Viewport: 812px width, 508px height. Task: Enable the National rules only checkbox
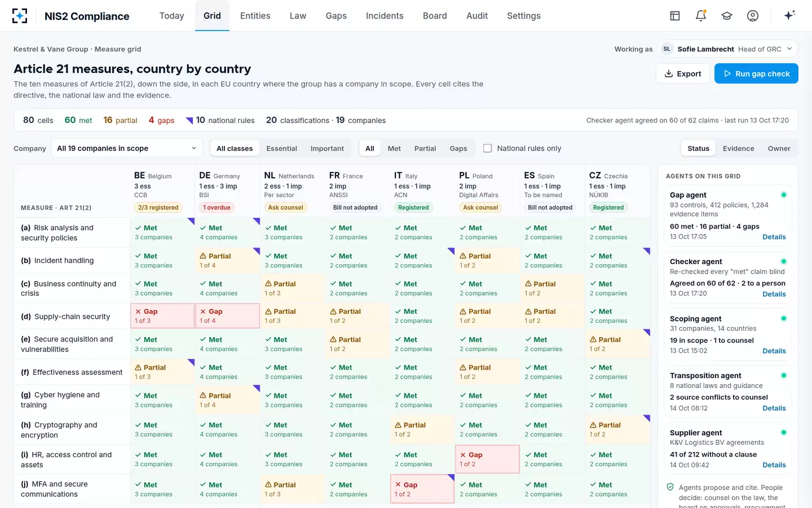pyautogui.click(x=488, y=148)
